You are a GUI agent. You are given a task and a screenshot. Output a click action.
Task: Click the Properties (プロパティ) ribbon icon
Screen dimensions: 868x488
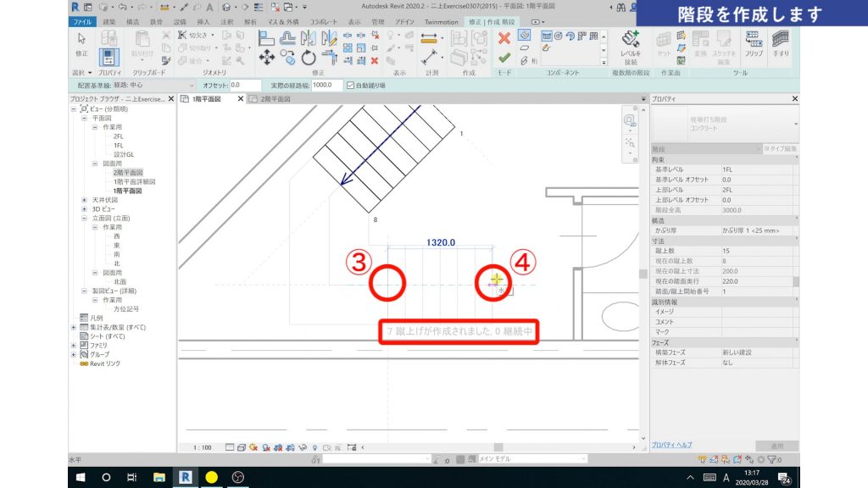[109, 56]
